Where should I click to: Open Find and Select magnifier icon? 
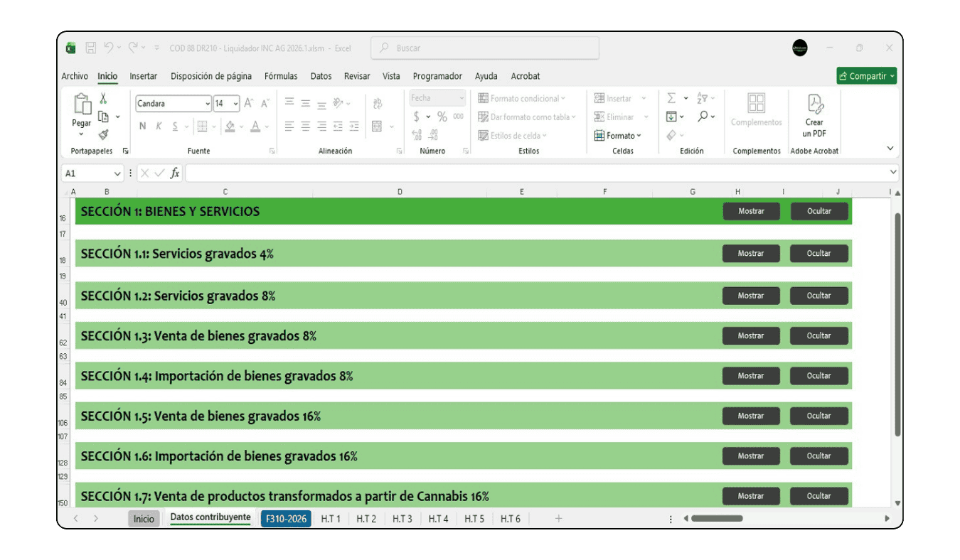(x=703, y=117)
